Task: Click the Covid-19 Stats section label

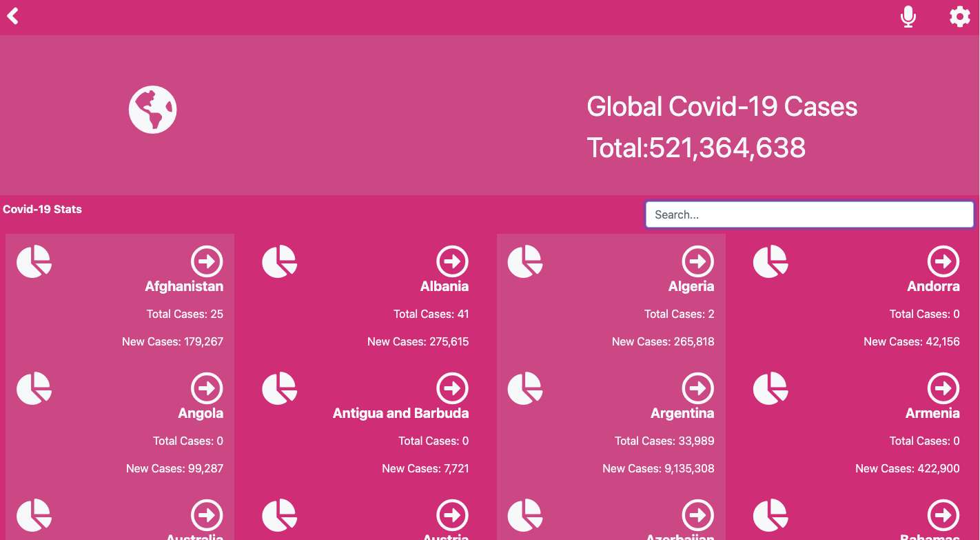Action: click(x=42, y=209)
